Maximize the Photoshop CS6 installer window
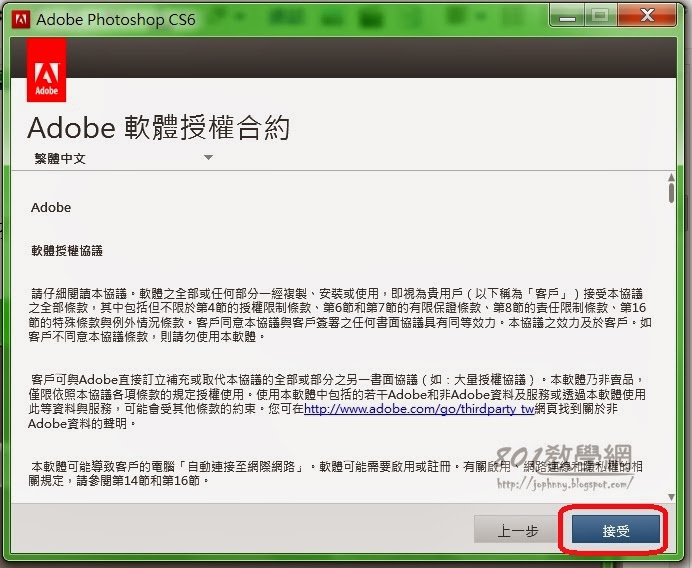The image size is (692, 568). (x=600, y=16)
